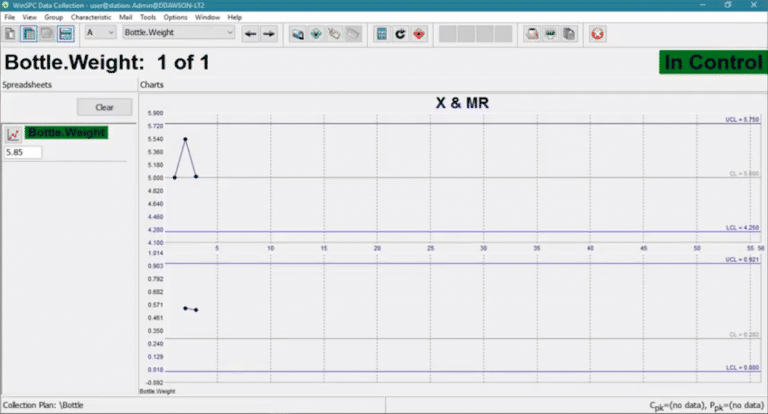Screen dimensions: 768x414
Task: Open the Characteristic menu
Action: pyautogui.click(x=90, y=17)
